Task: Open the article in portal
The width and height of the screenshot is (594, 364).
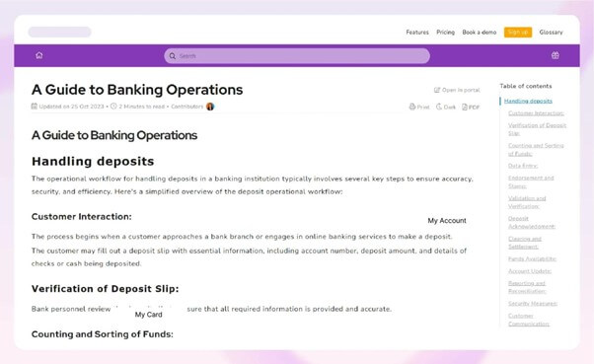Action: click(x=457, y=90)
